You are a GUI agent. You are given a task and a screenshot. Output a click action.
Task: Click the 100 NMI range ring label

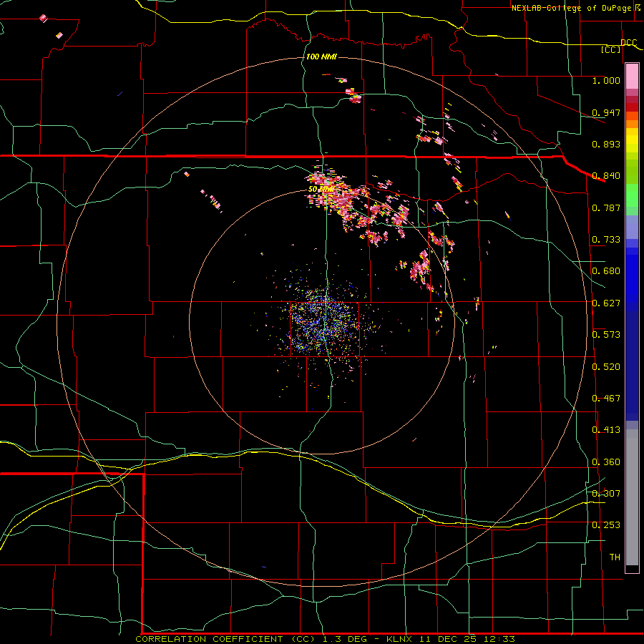[321, 57]
